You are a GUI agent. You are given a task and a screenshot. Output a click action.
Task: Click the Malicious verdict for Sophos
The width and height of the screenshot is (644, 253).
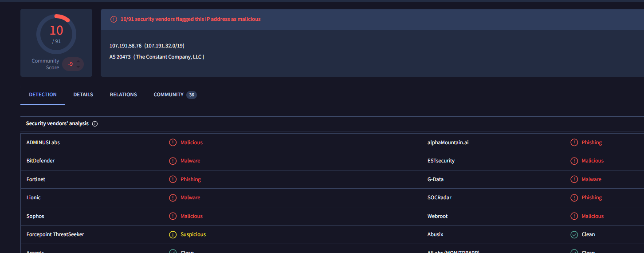point(192,216)
